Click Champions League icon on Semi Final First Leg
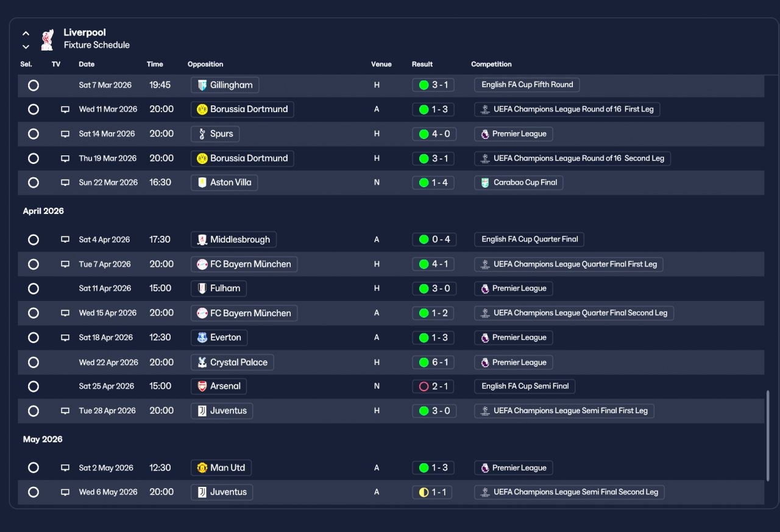Viewport: 780px width, 532px height. [485, 411]
